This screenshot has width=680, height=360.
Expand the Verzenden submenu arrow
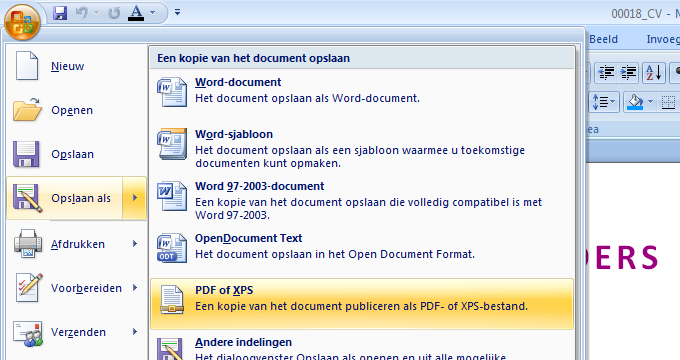coord(135,332)
